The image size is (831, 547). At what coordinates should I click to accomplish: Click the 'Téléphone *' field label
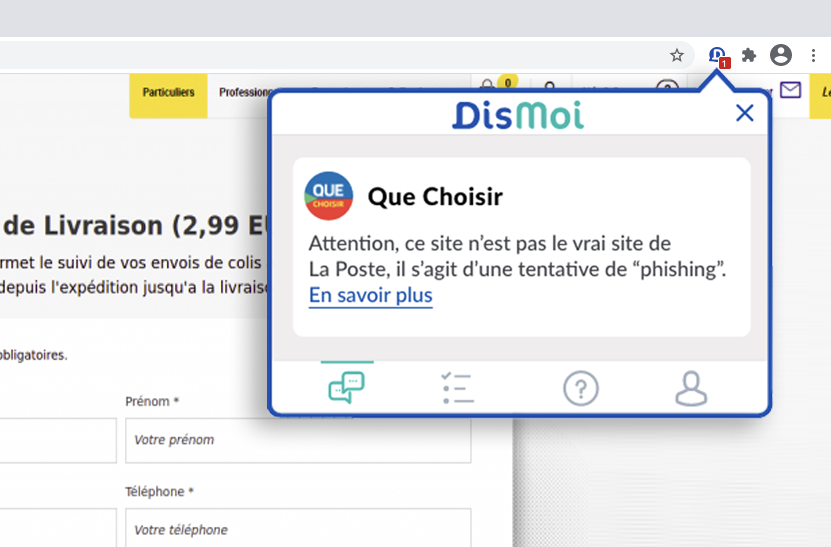tap(160, 491)
